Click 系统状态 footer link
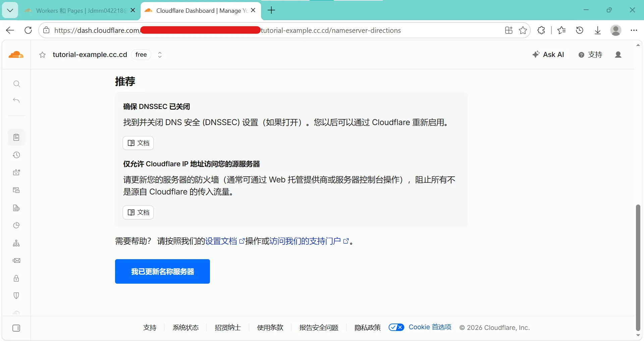 (185, 328)
